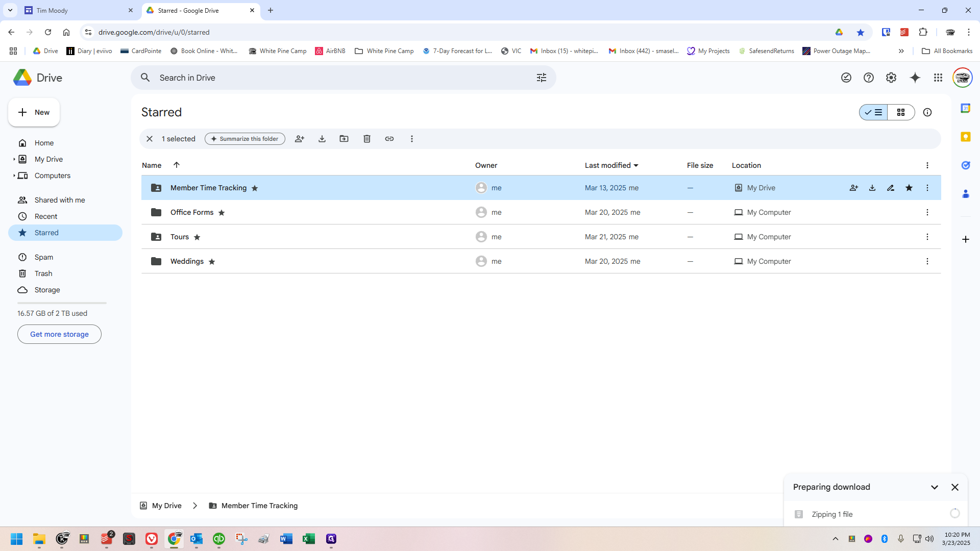Click the browser address bar URL
The height and width of the screenshot is (551, 980).
[154, 32]
